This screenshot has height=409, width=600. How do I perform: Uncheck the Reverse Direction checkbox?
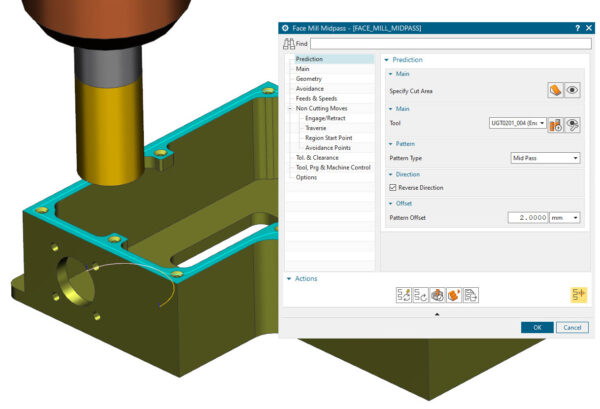(393, 187)
